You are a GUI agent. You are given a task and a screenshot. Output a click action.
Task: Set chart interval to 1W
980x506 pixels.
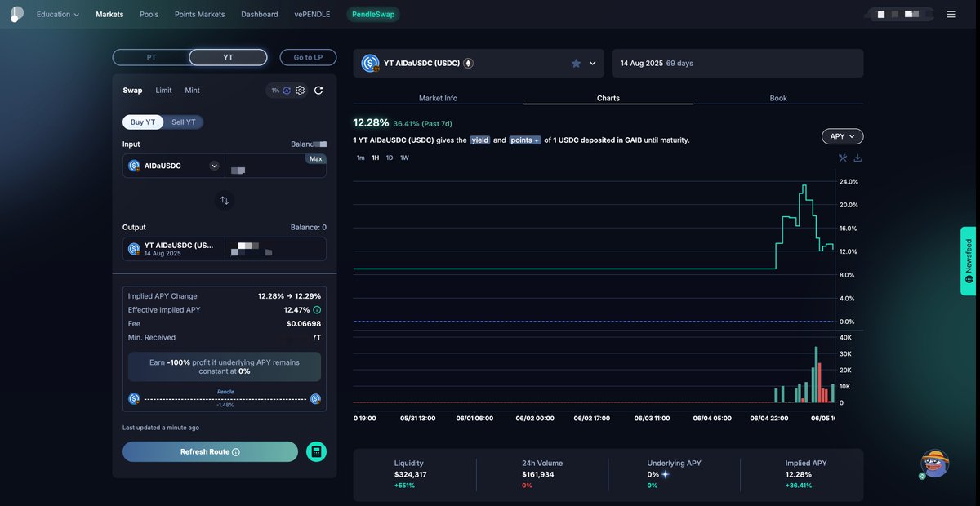coord(404,158)
